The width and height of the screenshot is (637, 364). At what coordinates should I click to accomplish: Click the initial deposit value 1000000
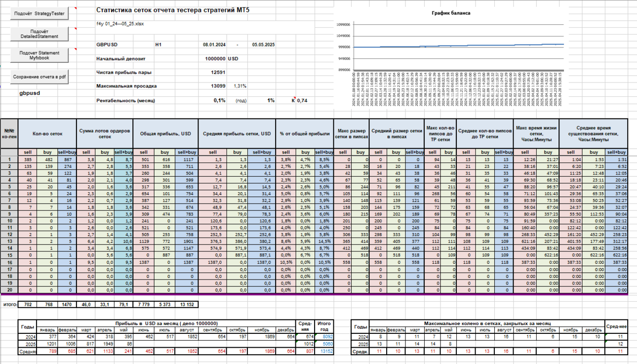pyautogui.click(x=215, y=58)
